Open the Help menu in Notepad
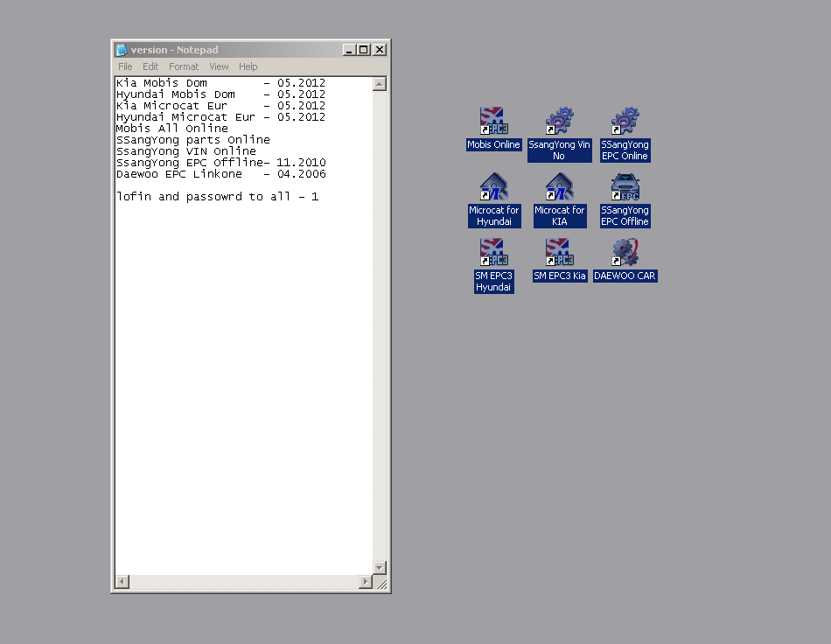 248,66
